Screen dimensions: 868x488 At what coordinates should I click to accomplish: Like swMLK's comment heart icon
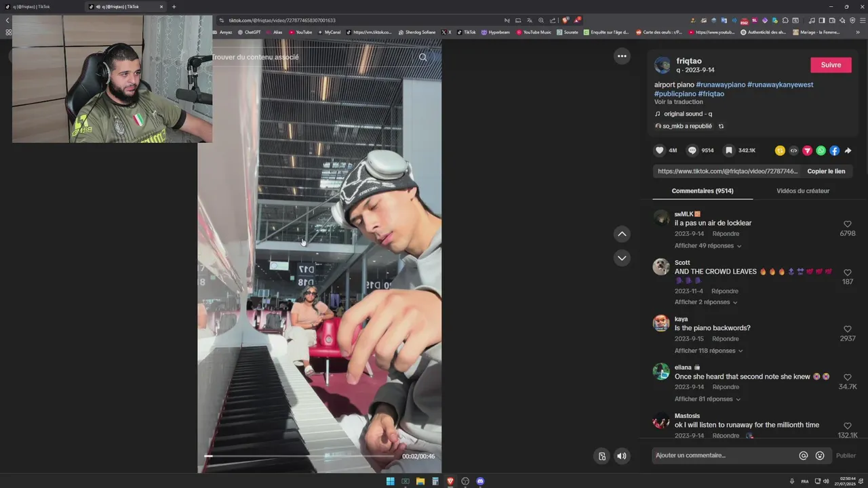point(848,224)
